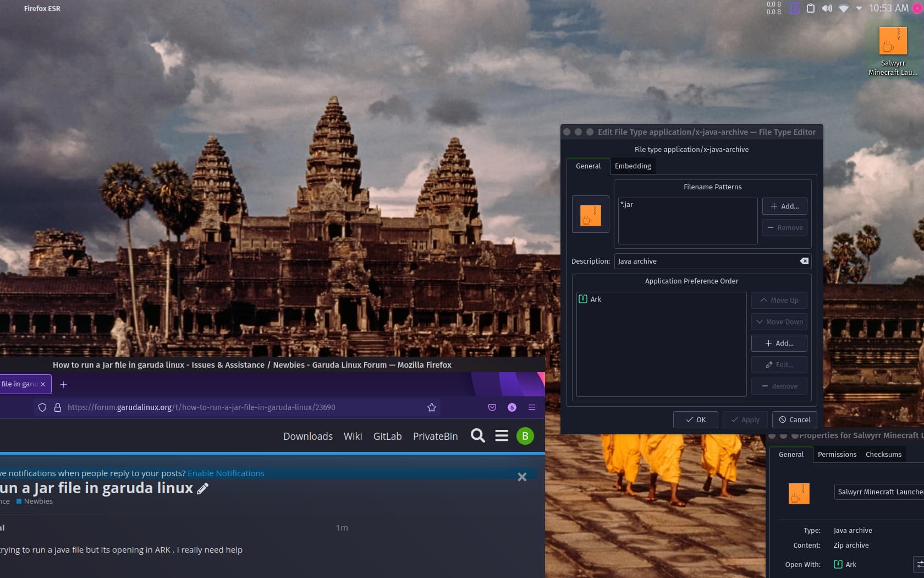The height and width of the screenshot is (578, 924).
Task: Click the volume icon in system tray
Action: [x=827, y=8]
